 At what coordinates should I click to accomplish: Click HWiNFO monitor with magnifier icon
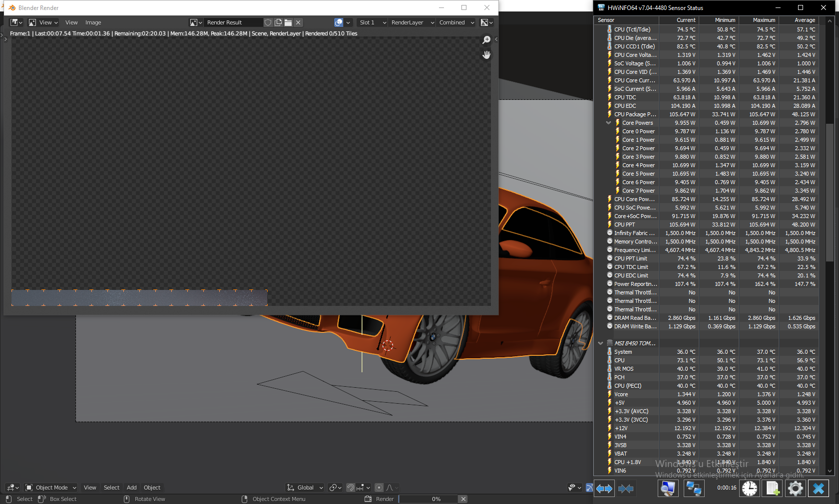click(668, 488)
